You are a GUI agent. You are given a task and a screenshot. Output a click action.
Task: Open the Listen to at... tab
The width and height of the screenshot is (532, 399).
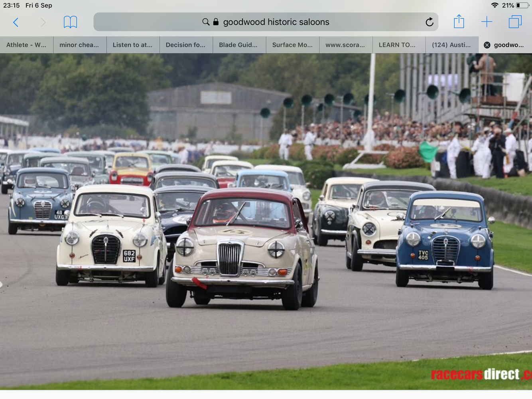[132, 45]
